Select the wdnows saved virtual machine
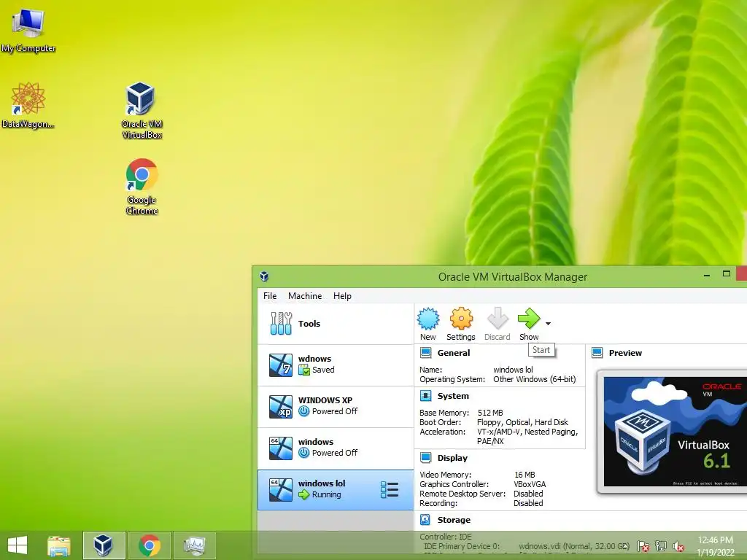Image resolution: width=747 pixels, height=560 pixels. pos(336,365)
